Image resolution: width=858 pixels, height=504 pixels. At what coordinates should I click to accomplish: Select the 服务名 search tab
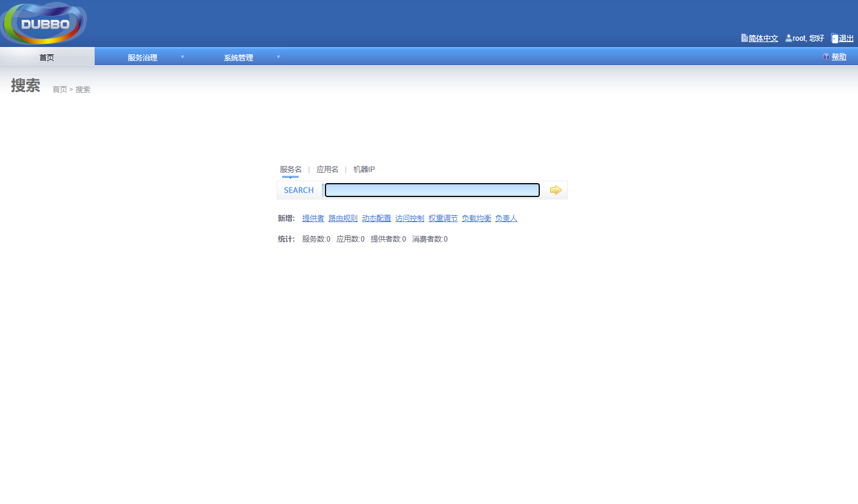coord(291,170)
